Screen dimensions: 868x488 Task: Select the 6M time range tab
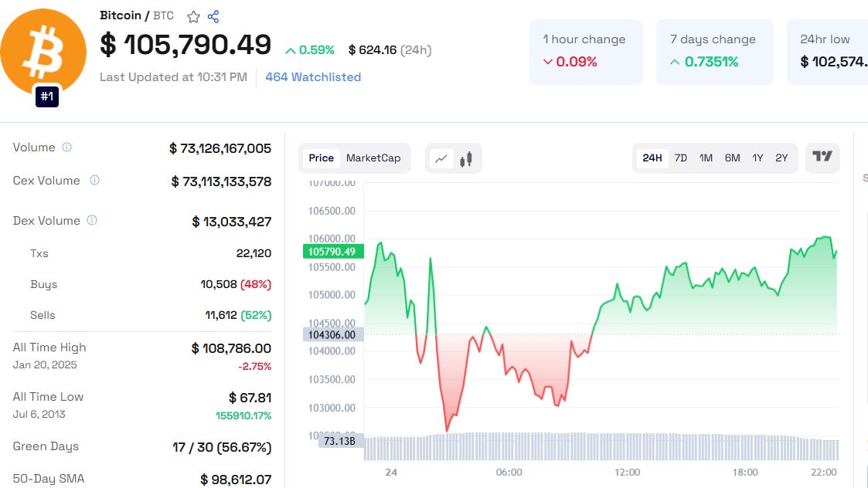pyautogui.click(x=733, y=158)
